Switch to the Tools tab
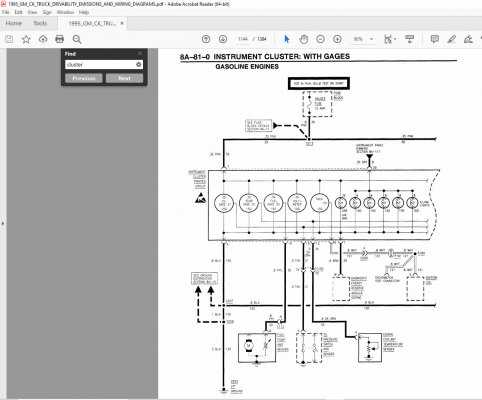The width and height of the screenshot is (482, 400). pos(40,23)
